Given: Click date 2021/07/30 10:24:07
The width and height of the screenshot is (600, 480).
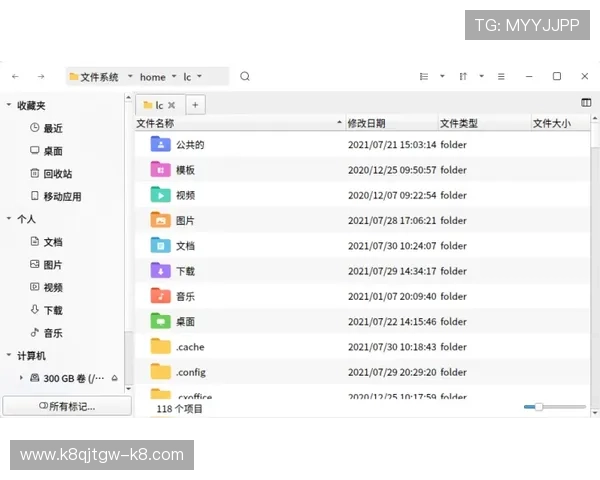Looking at the screenshot, I should (x=392, y=246).
